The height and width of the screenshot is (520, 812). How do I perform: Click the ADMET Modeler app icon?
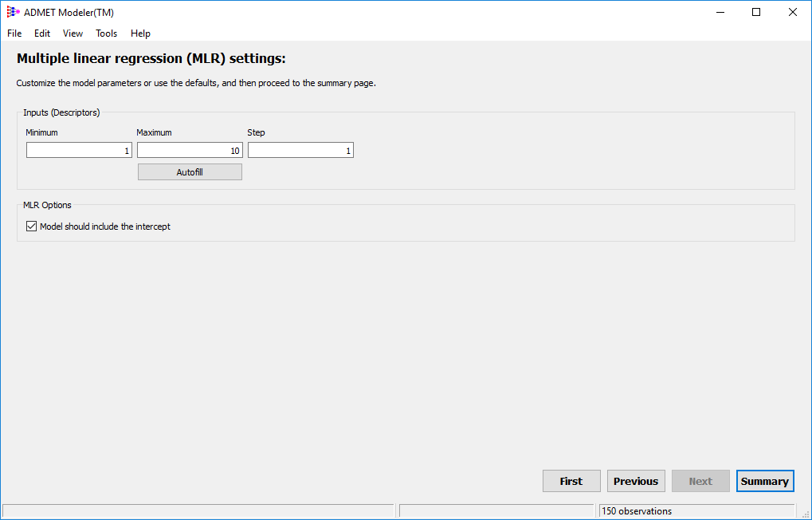click(x=13, y=12)
